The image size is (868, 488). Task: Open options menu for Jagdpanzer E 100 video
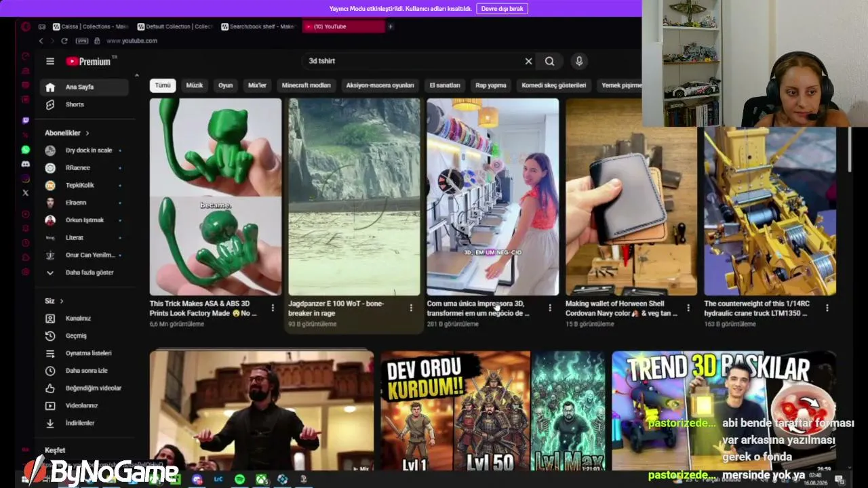[411, 308]
